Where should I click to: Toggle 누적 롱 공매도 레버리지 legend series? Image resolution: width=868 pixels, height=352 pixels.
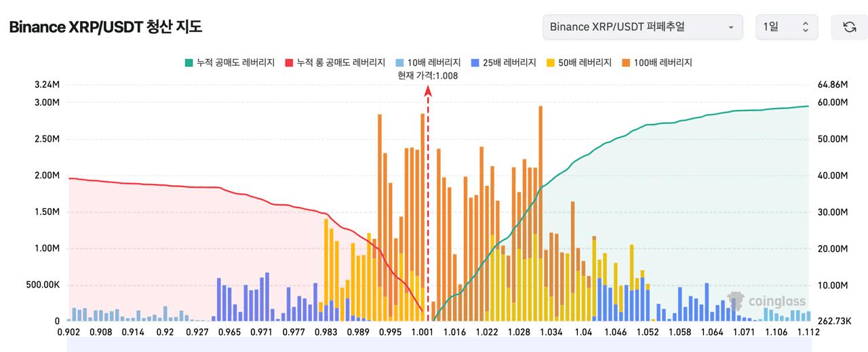pos(336,62)
